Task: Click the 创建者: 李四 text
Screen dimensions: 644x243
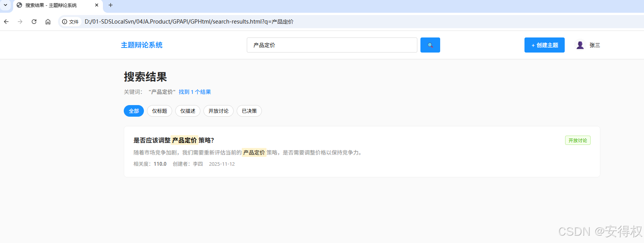Action: point(188,164)
